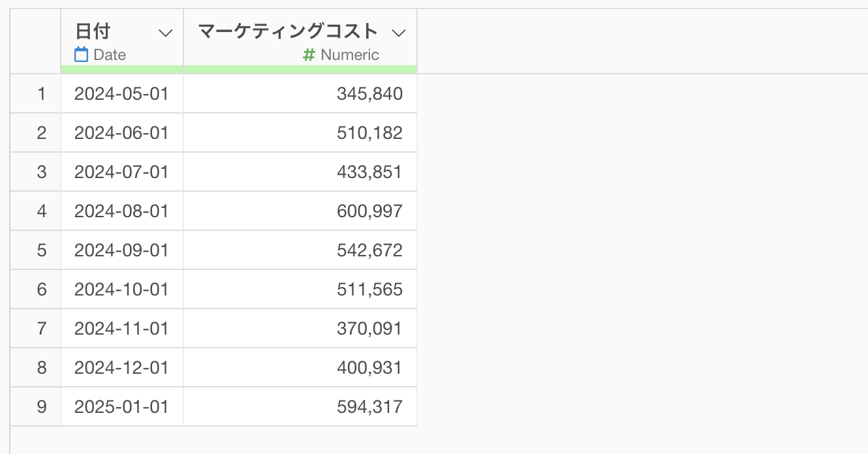Select row number 5

click(42, 250)
